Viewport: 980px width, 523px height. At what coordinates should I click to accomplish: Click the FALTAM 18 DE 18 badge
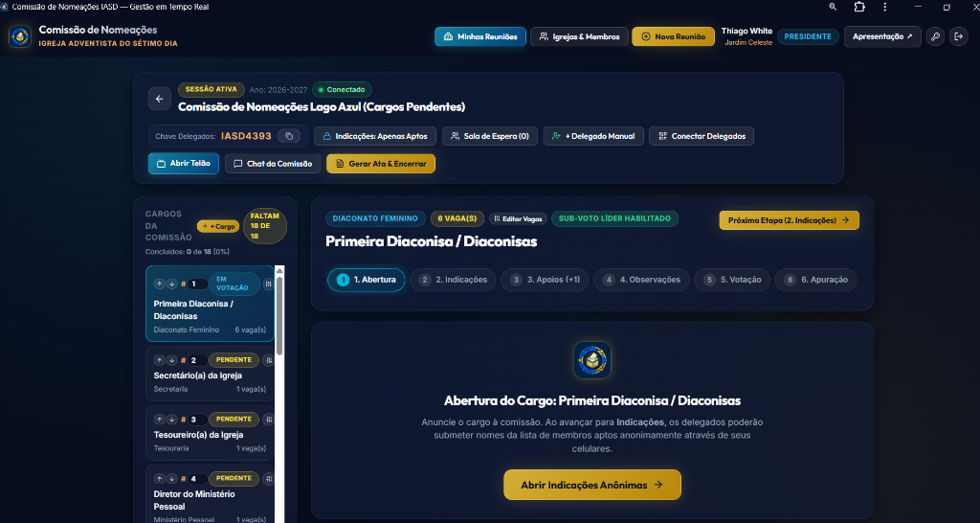[265, 226]
